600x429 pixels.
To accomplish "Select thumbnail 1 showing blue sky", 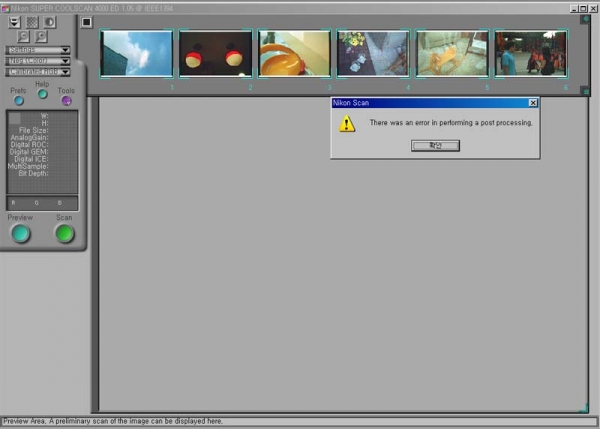I will coord(137,53).
